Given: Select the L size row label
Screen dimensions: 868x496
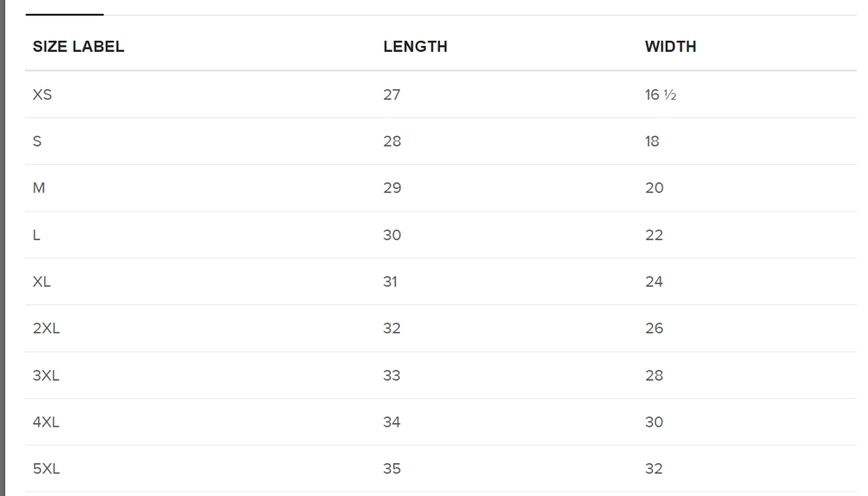Looking at the screenshot, I should (x=36, y=235).
